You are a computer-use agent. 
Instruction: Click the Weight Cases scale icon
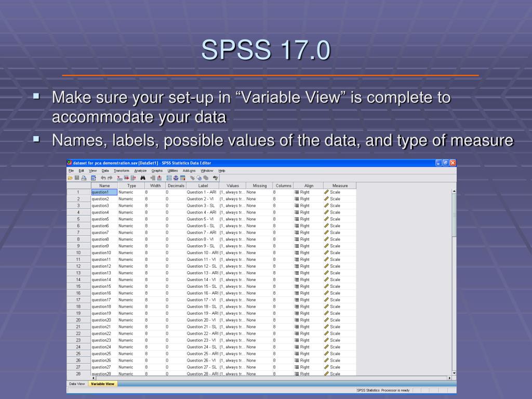coord(176,178)
